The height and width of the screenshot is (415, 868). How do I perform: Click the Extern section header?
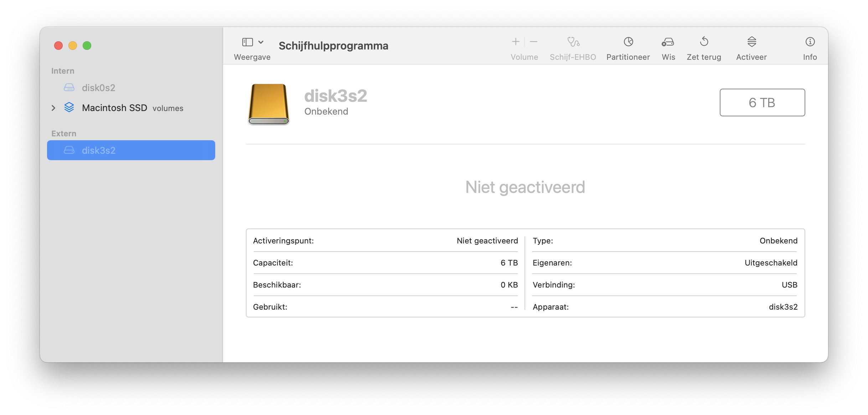point(64,133)
